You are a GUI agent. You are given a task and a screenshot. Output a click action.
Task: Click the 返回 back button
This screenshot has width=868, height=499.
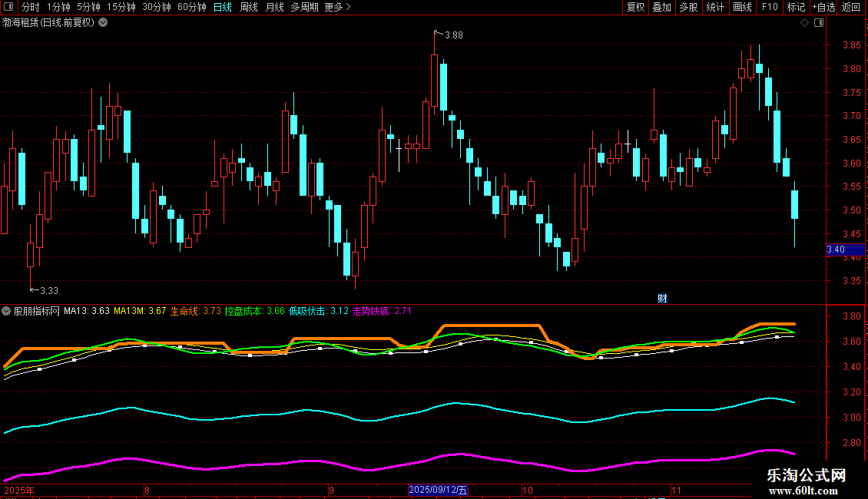tap(851, 7)
